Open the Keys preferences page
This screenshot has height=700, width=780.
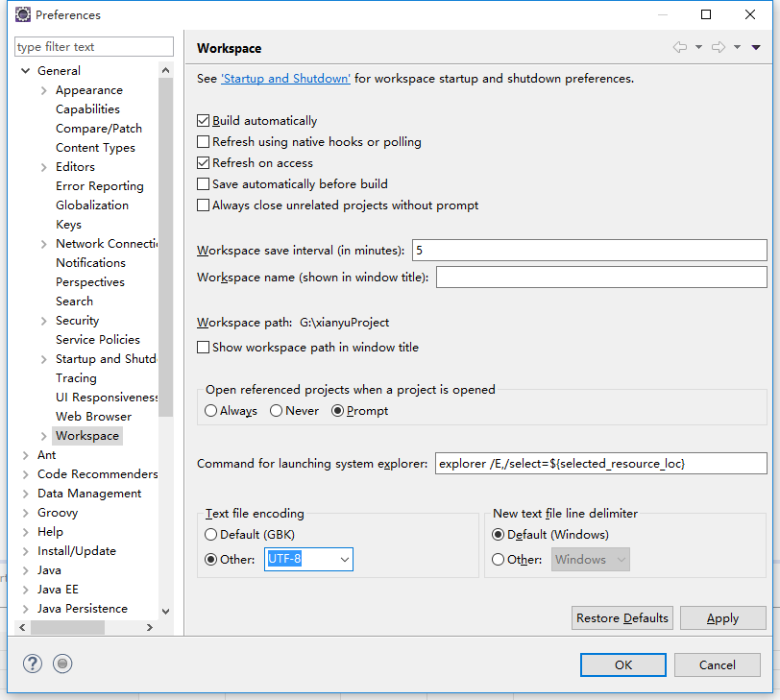[68, 225]
